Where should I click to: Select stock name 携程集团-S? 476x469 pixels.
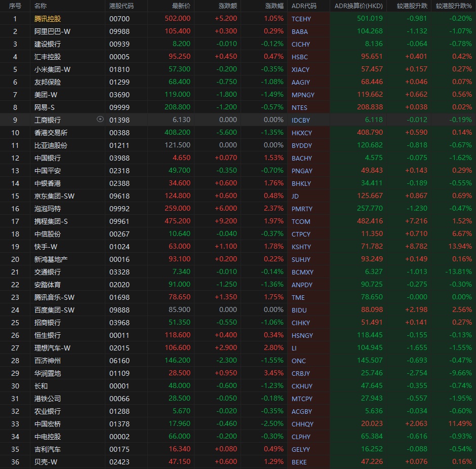click(x=51, y=221)
